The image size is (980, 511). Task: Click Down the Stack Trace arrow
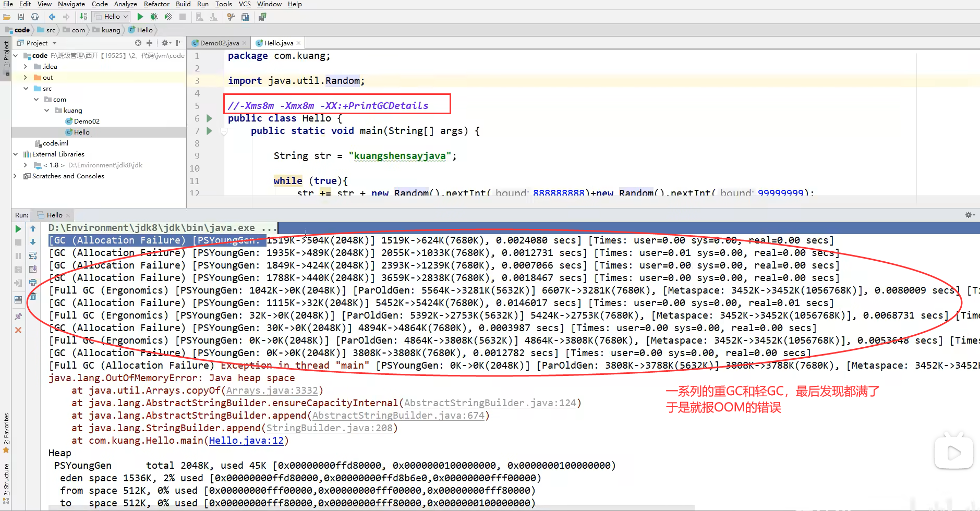pos(33,242)
